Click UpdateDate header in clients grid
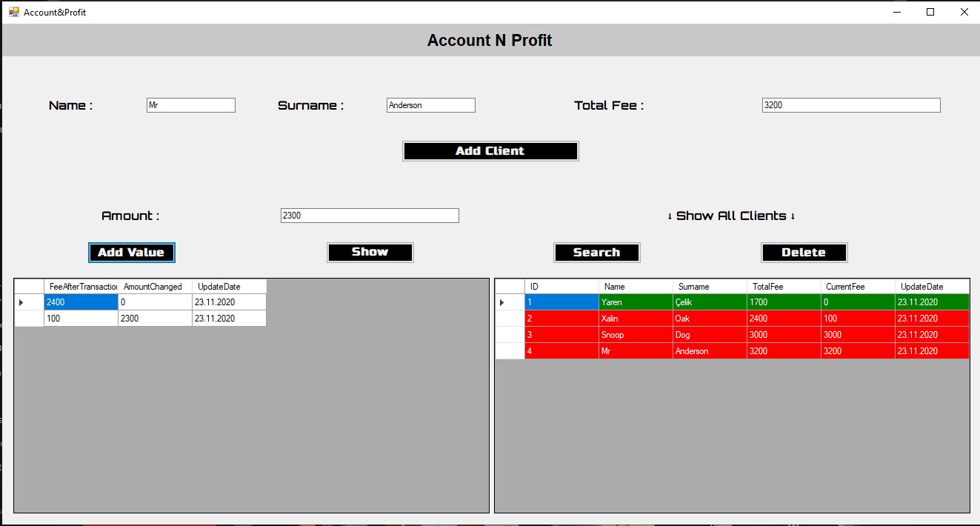The image size is (980, 526). [932, 287]
